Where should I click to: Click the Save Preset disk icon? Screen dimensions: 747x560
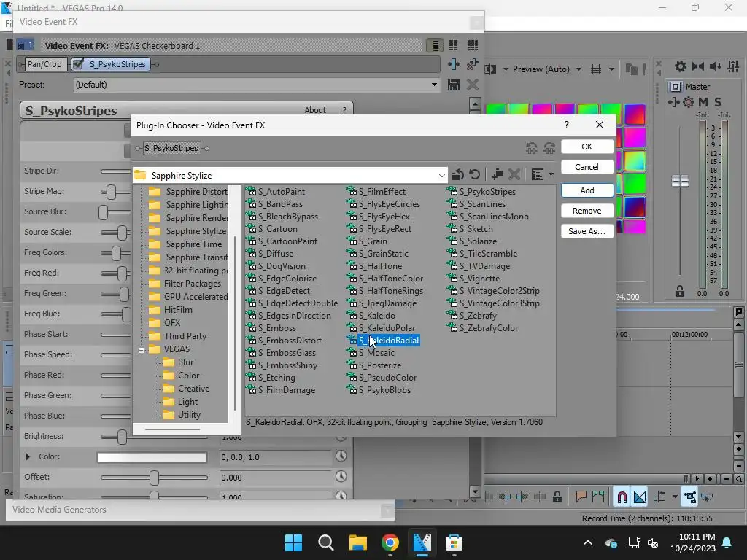coord(454,85)
